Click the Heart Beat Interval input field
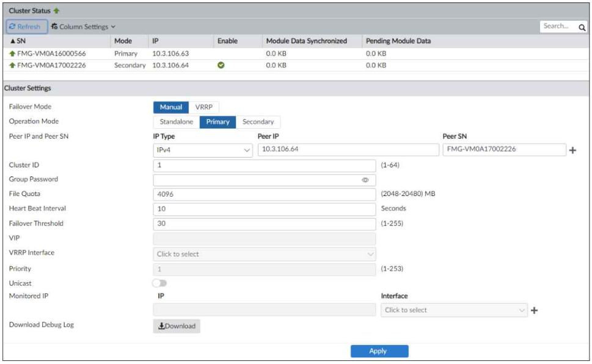Image resolution: width=592 pixels, height=364 pixels. click(264, 209)
